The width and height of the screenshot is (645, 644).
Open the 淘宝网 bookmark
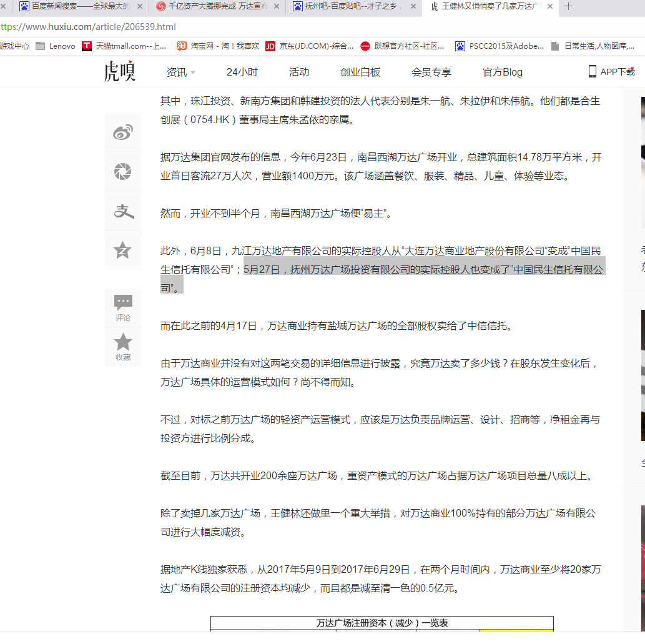[x=218, y=46]
